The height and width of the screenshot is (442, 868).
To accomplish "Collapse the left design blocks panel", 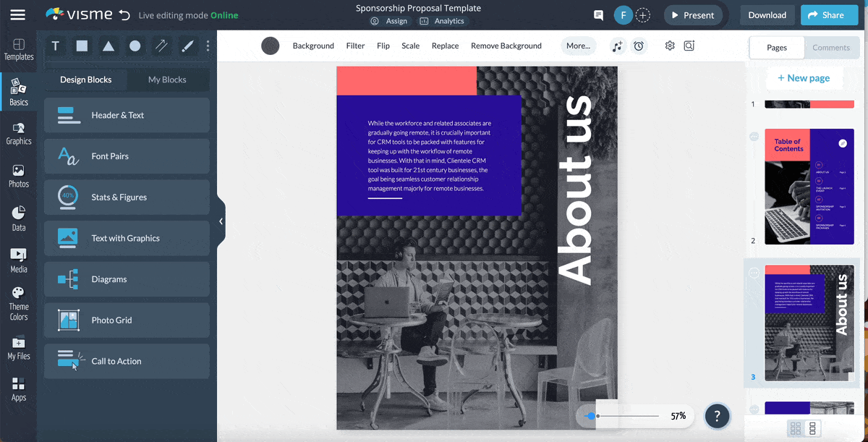I will pos(221,221).
